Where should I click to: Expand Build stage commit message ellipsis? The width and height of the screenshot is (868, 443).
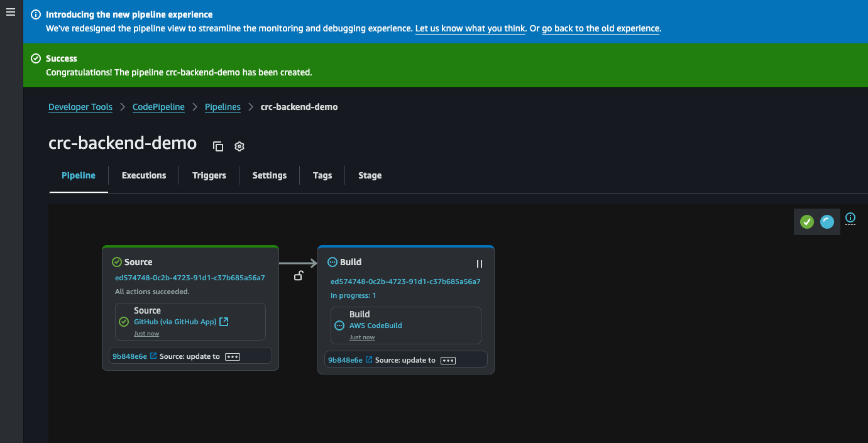point(448,360)
